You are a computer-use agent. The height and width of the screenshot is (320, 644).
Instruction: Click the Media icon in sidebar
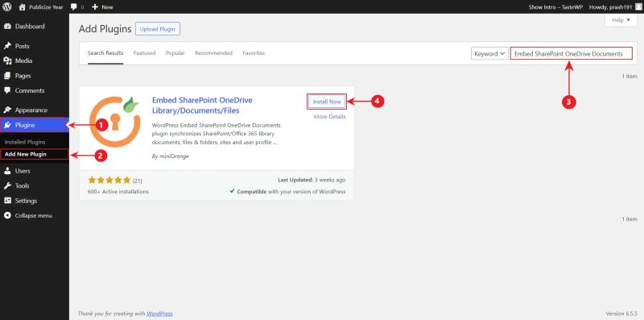(7, 61)
